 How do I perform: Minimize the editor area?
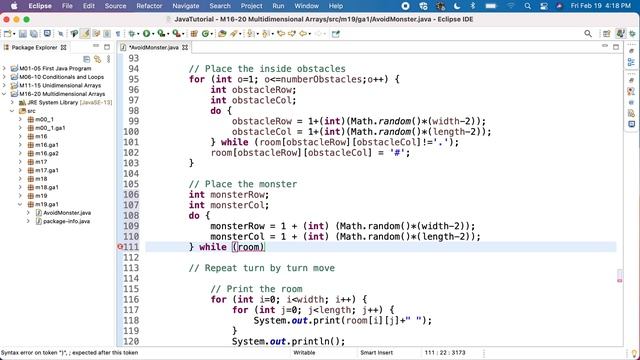605,47
